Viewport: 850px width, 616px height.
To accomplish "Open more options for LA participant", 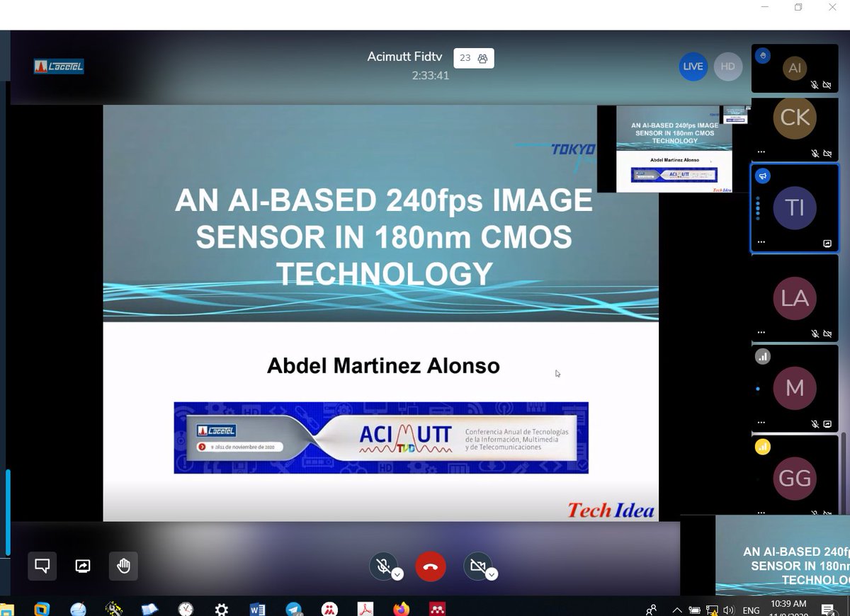I will [x=761, y=332].
